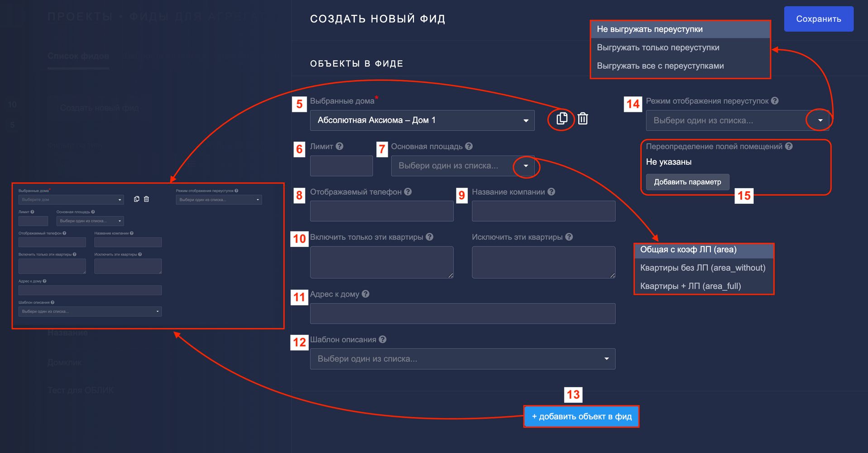Pick Выгружать все с переуступками option
This screenshot has width=868, height=453.
(681, 66)
